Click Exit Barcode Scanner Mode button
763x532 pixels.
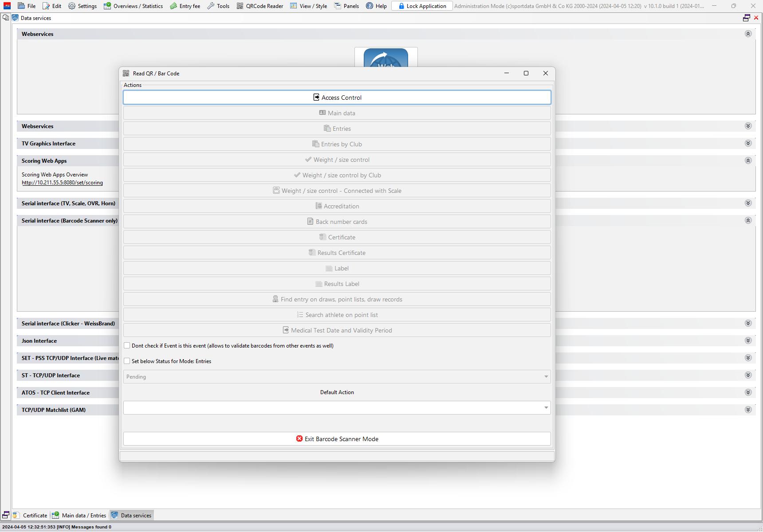337,438
